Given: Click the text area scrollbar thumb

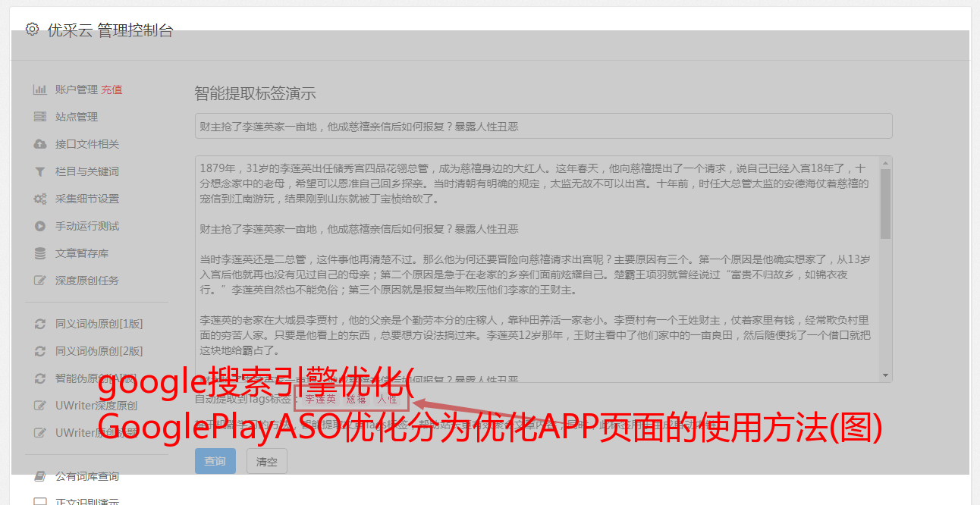Looking at the screenshot, I should pyautogui.click(x=885, y=203).
